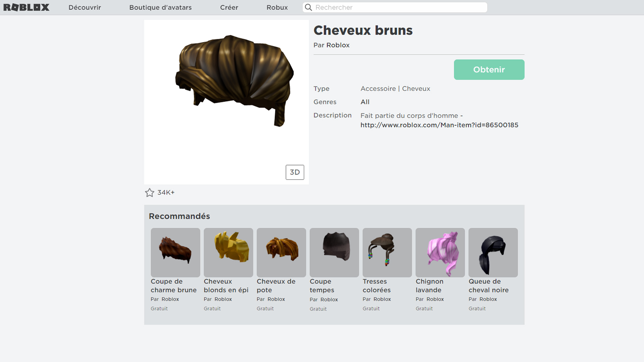Click the Queue de cheval noire title
The height and width of the screenshot is (362, 644).
click(489, 286)
